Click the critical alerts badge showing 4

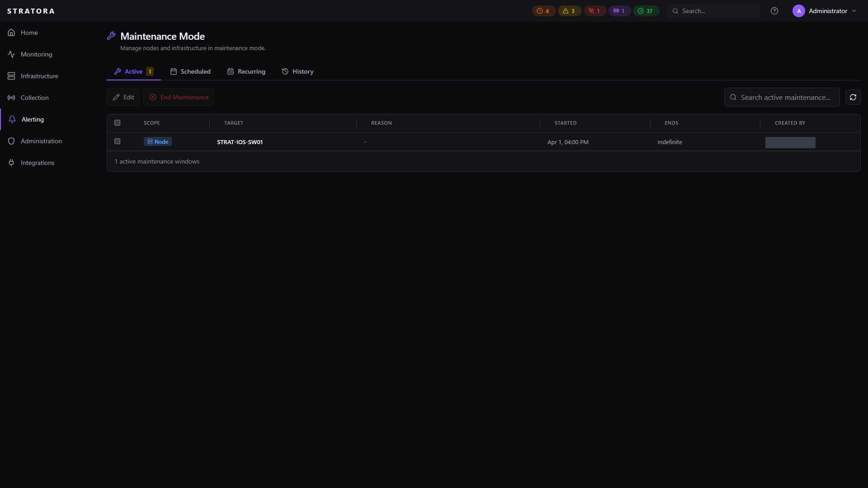pyautogui.click(x=543, y=11)
